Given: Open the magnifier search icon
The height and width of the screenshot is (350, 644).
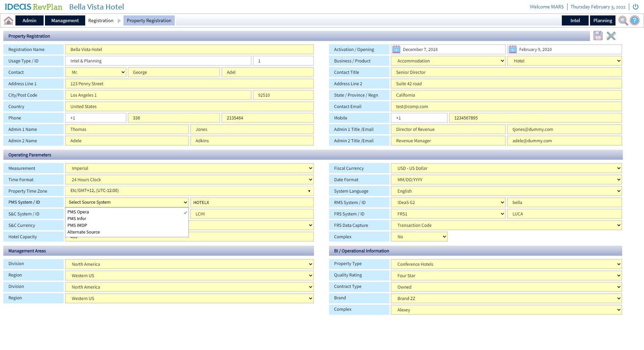Looking at the screenshot, I should pyautogui.click(x=623, y=20).
